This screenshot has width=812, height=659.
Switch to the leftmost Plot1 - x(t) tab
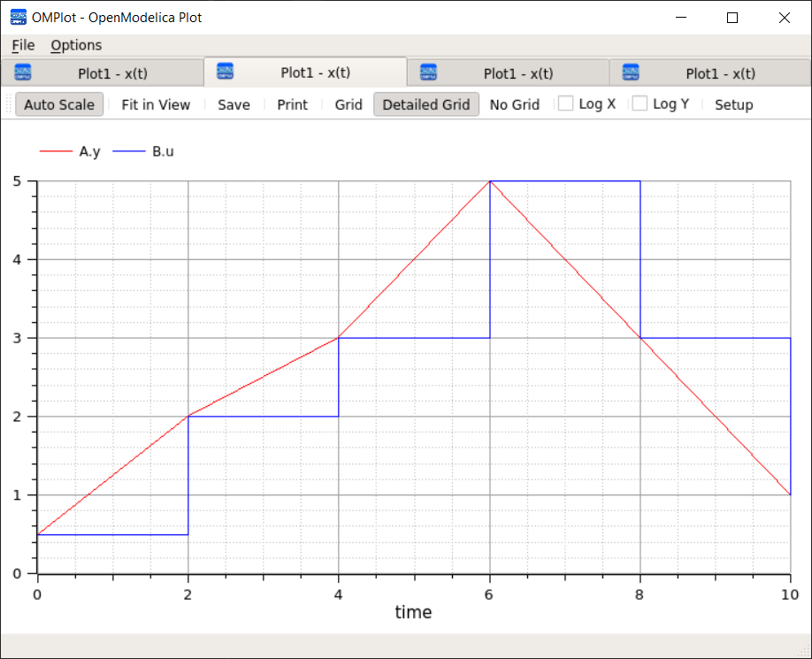tap(111, 72)
